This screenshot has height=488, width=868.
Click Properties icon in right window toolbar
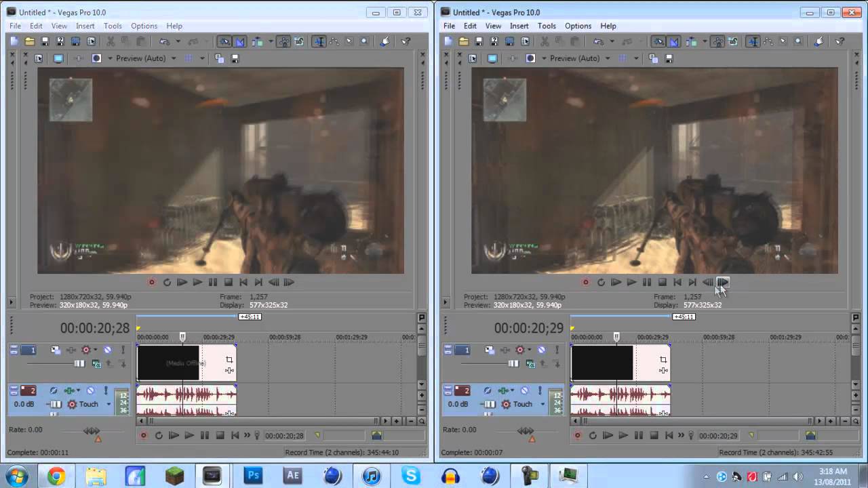pos(525,41)
